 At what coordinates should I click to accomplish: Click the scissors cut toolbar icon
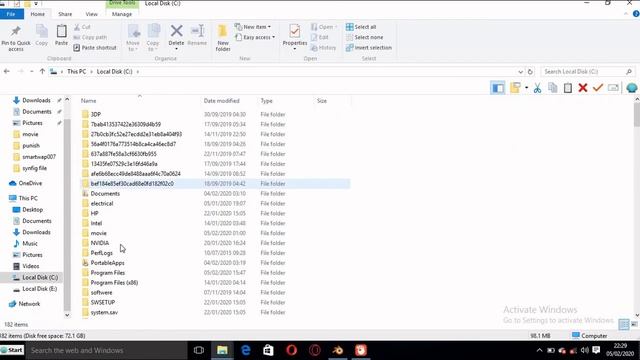537,88
